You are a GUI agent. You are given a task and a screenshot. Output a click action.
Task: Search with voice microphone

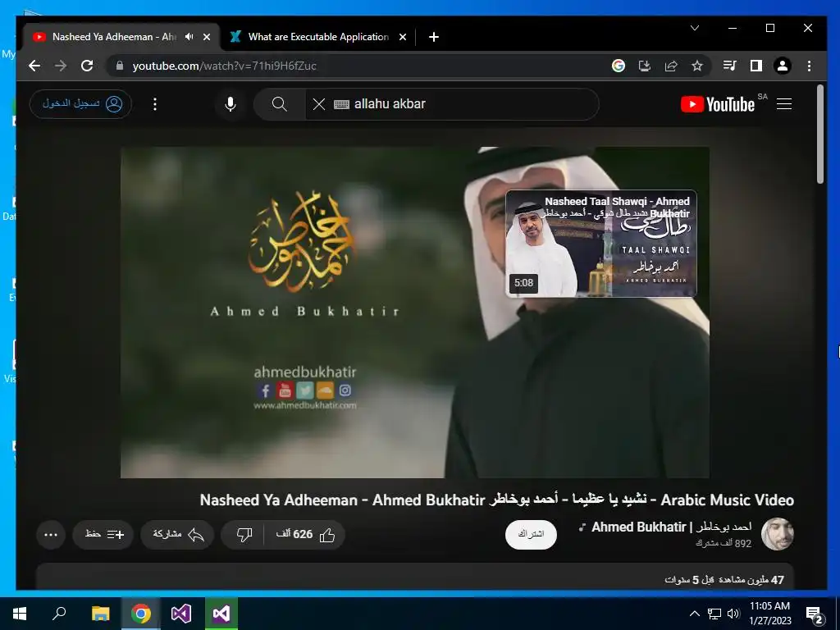pos(231,104)
